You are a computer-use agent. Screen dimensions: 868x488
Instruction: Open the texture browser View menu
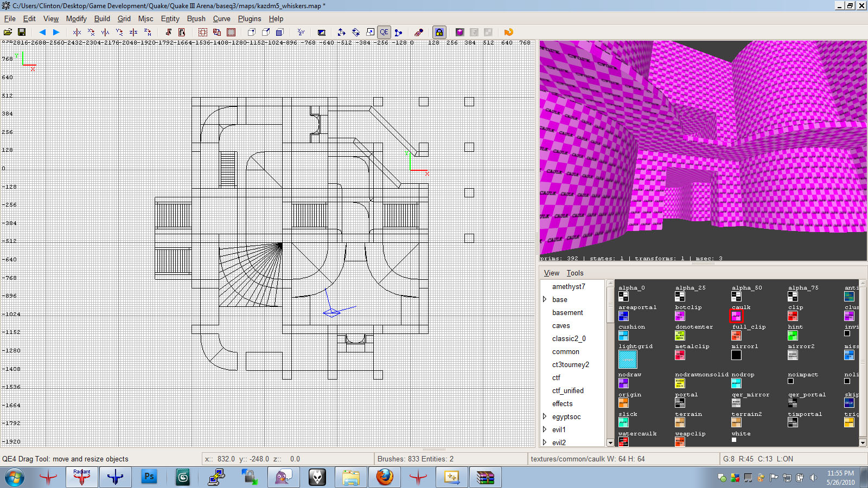[551, 273]
